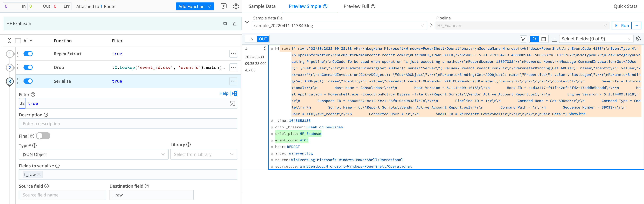Remove _raw tag from Fields to serialize
The image size is (644, 204).
coord(39,174)
